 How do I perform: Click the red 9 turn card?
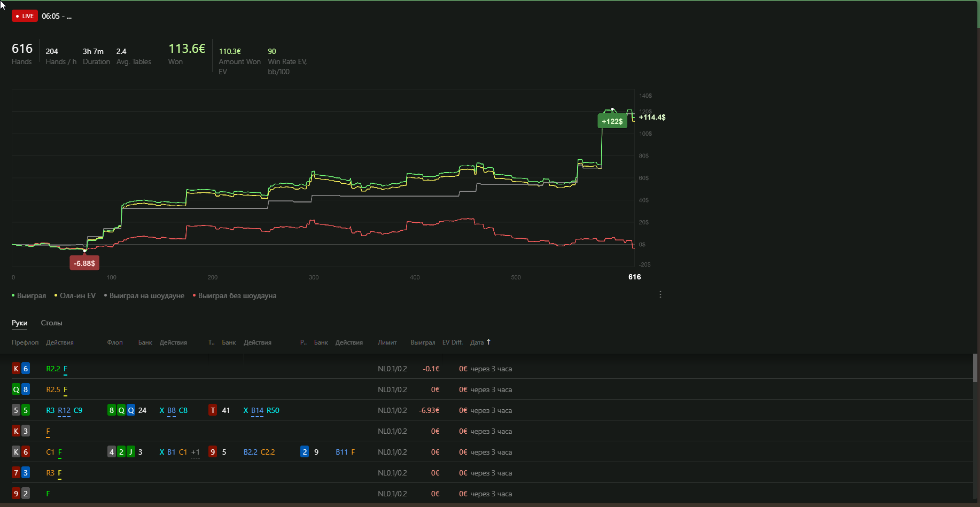(213, 452)
